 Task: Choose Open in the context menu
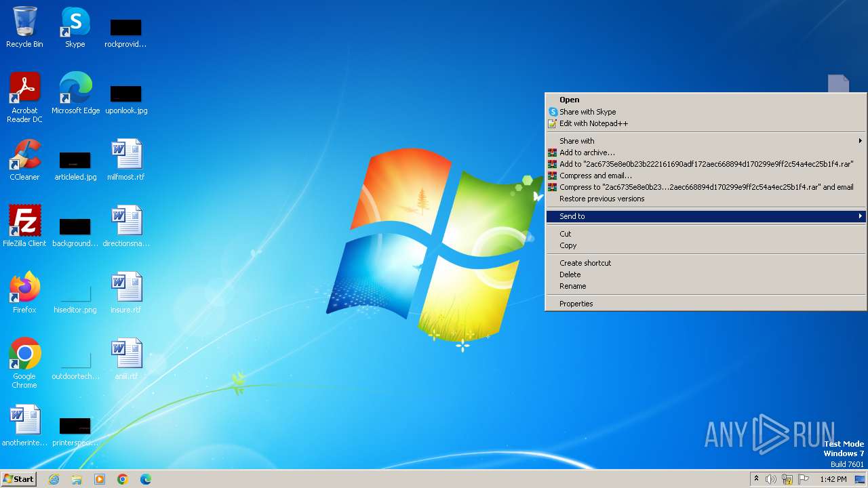(x=706, y=100)
